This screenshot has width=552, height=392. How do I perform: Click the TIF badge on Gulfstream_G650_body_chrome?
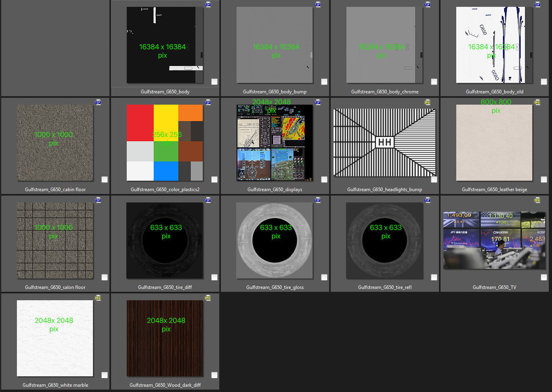[427, 4]
